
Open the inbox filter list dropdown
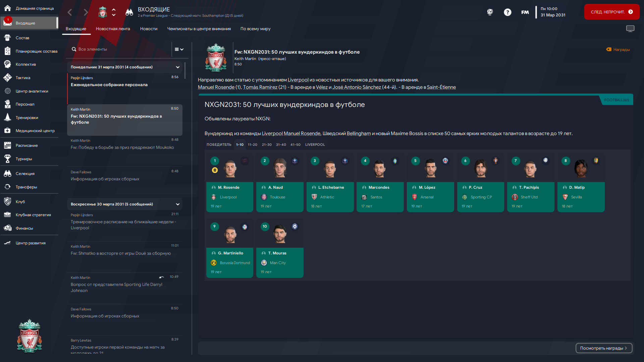(x=179, y=49)
